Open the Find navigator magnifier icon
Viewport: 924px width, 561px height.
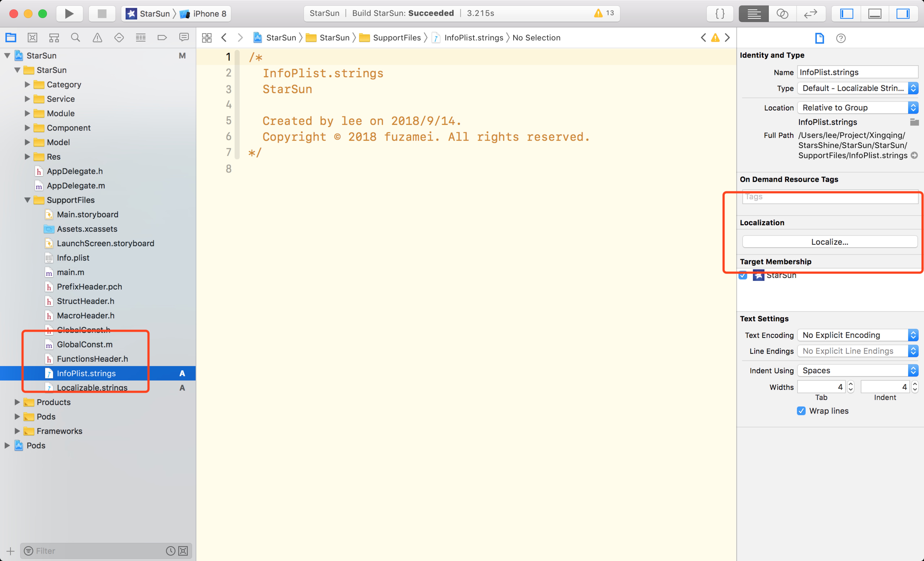pyautogui.click(x=75, y=38)
